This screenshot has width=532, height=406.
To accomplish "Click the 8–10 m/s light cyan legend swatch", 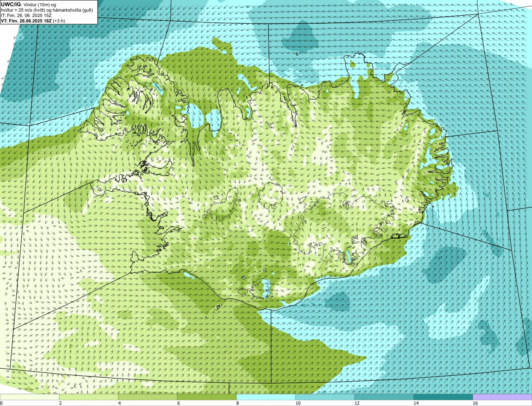I will (266, 397).
